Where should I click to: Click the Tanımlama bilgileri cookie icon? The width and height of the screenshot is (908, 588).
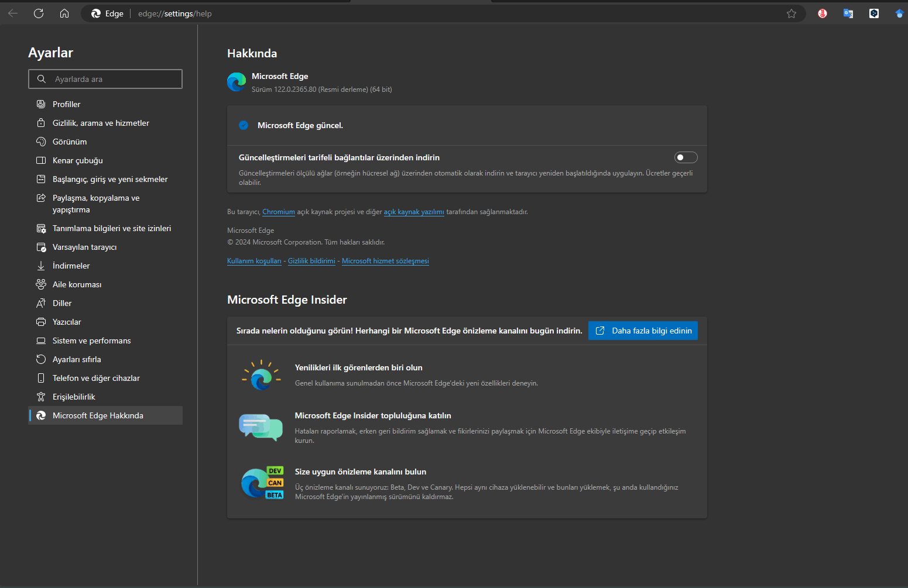(41, 228)
